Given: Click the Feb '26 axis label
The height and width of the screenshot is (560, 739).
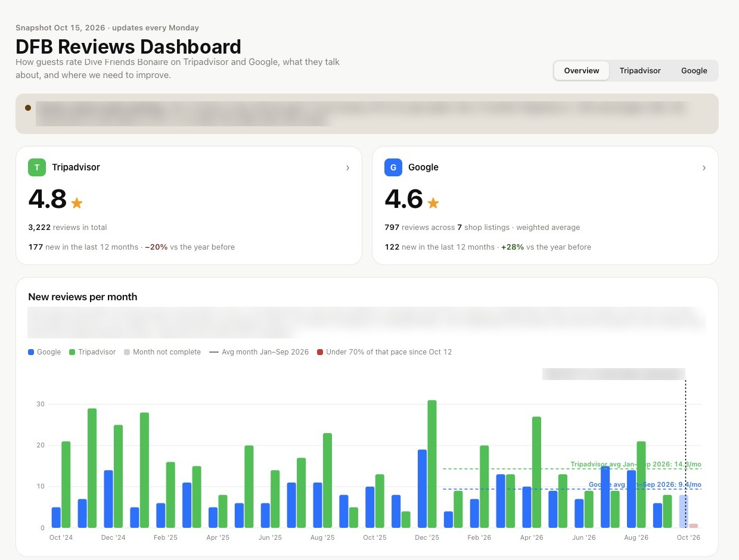Looking at the screenshot, I should click(x=480, y=537).
